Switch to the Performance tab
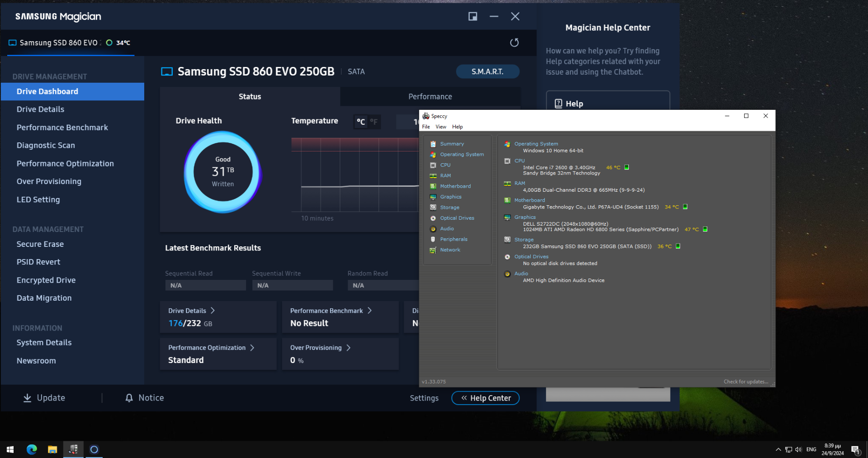This screenshot has height=458, width=868. (x=430, y=97)
